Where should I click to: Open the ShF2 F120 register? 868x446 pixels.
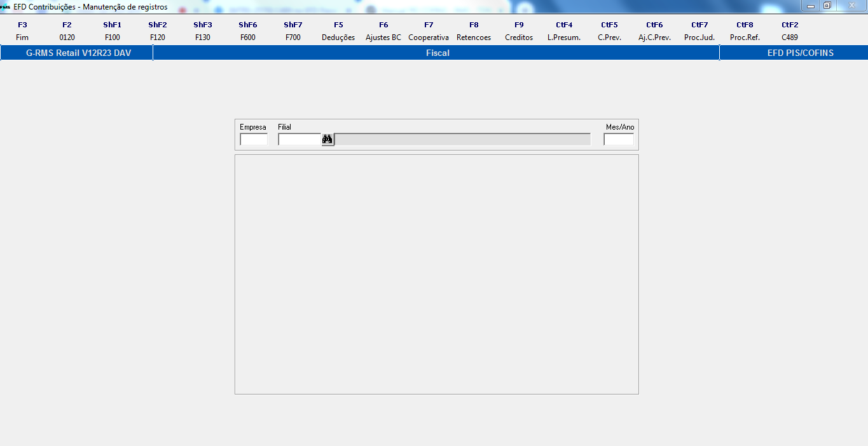click(157, 31)
